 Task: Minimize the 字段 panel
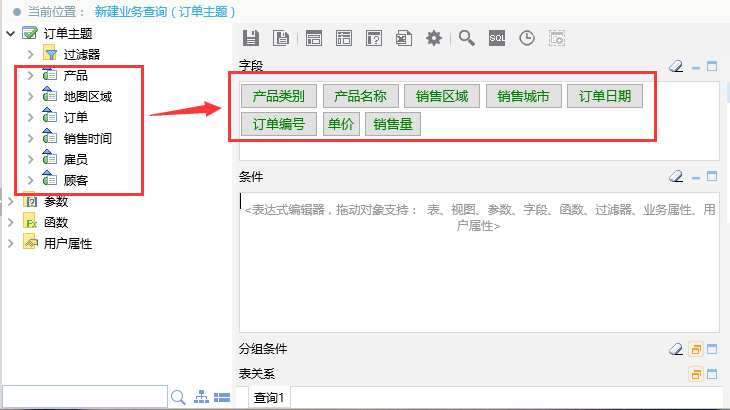point(696,67)
